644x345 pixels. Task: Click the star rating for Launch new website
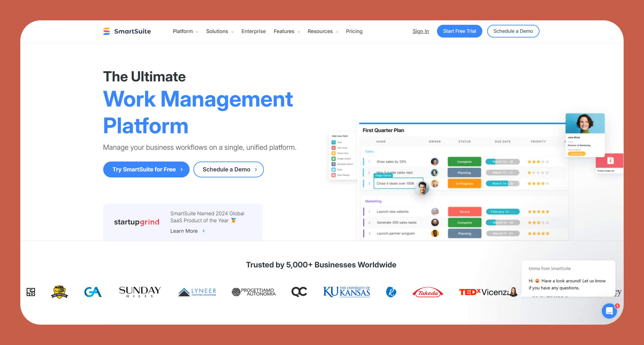[x=539, y=212]
